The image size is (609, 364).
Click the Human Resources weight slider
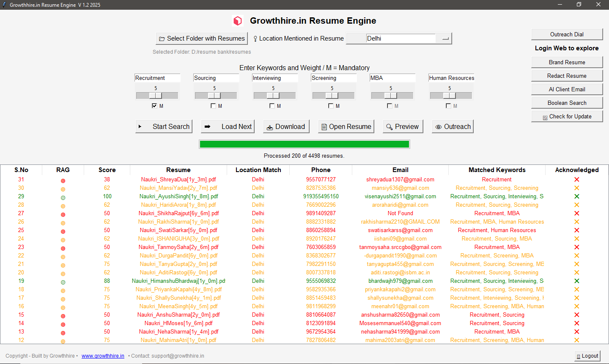click(x=451, y=96)
